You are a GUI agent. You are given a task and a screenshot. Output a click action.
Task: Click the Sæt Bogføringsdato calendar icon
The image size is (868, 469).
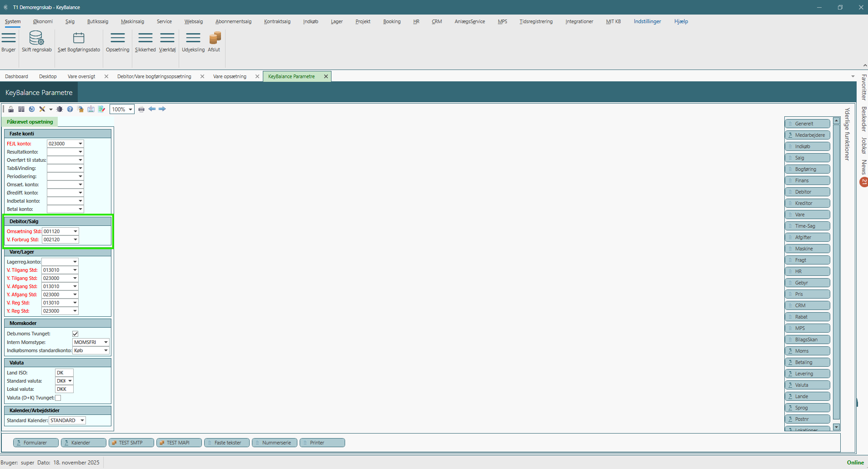(79, 38)
